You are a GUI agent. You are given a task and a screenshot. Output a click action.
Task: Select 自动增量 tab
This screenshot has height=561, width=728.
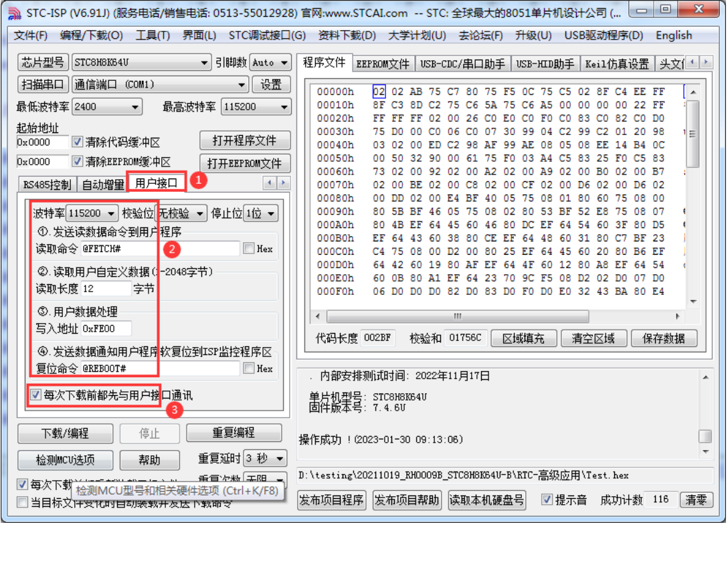(x=102, y=185)
